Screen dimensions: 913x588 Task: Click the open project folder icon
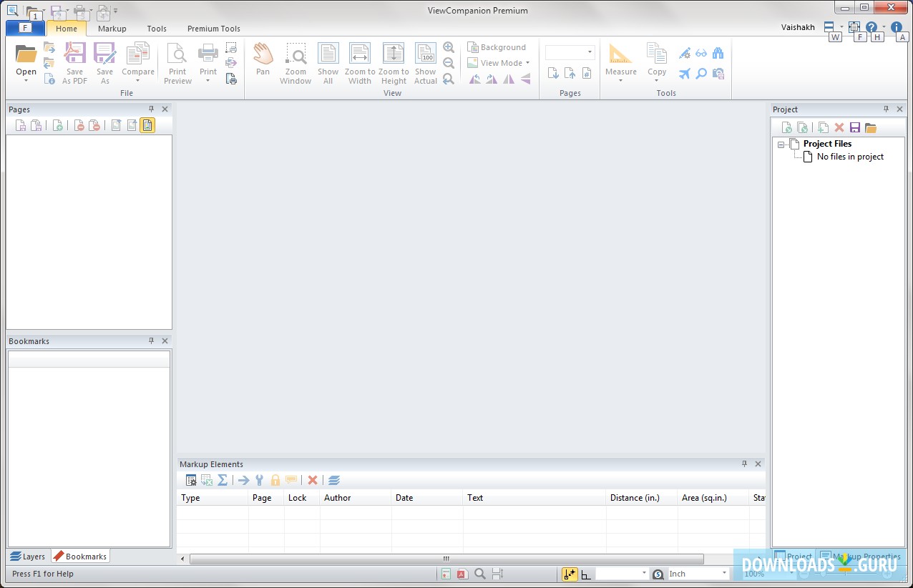click(x=870, y=127)
